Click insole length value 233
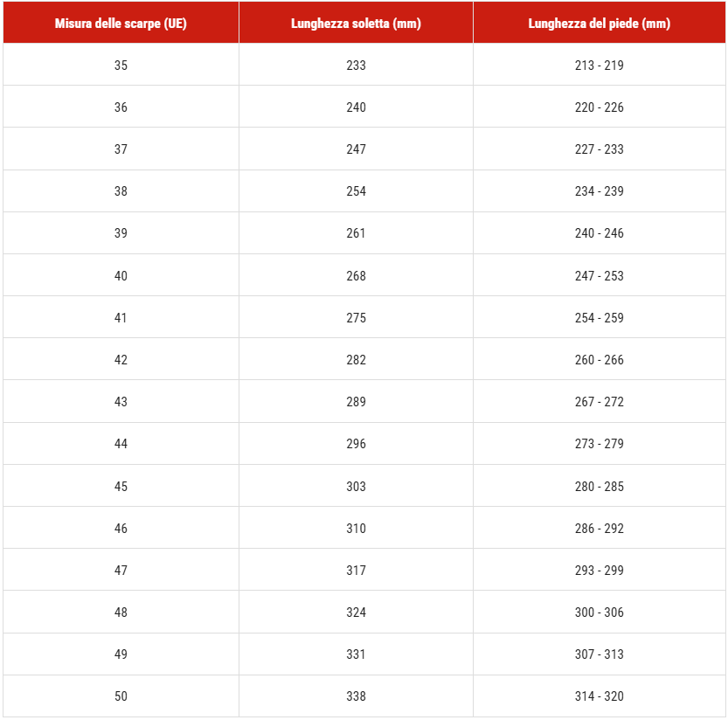Viewport: 728px width, 720px height. click(x=356, y=65)
